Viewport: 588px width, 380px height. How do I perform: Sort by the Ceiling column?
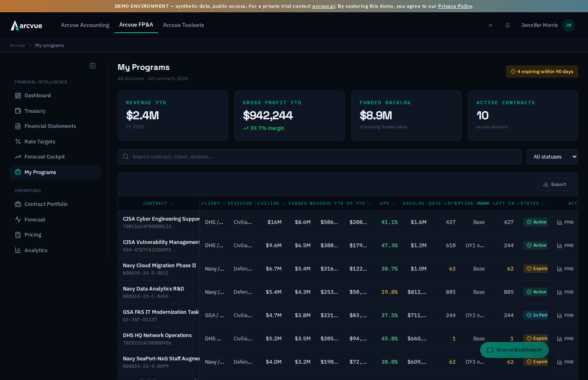[271, 203]
